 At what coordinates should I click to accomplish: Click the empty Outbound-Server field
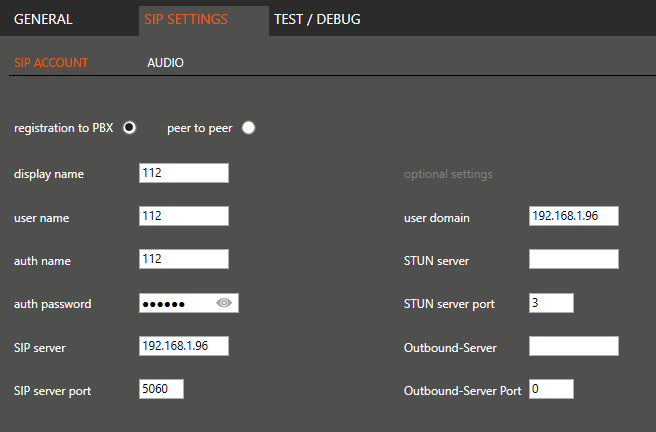click(x=573, y=346)
